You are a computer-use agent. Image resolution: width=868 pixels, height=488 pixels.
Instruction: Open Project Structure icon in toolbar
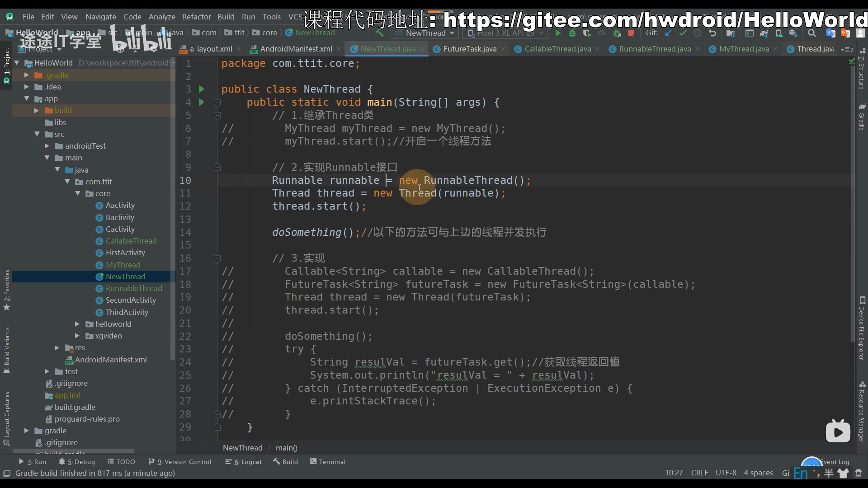pyautogui.click(x=731, y=33)
